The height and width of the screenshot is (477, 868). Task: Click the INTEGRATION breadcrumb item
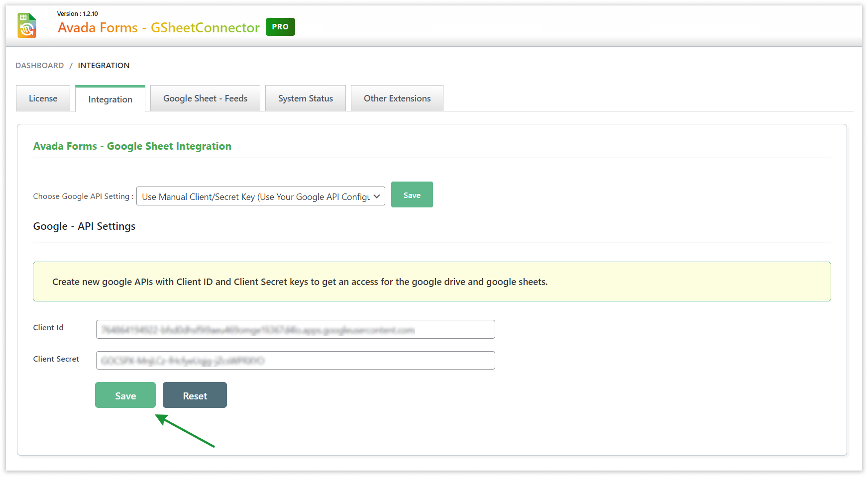[x=104, y=65]
